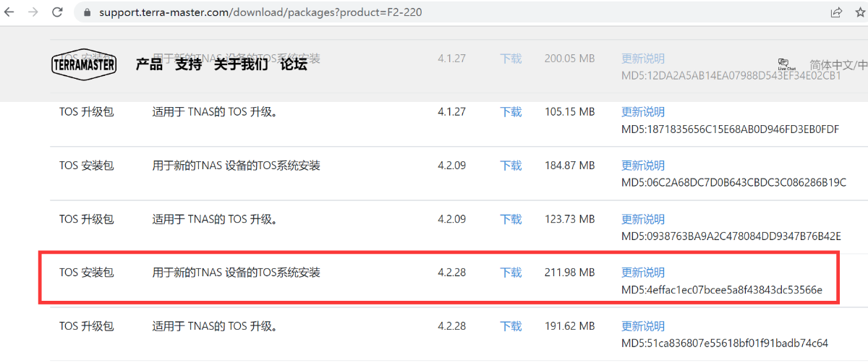Click description 适用于 TNAS的 TOS 升级 in 191.62 MB row

pos(216,326)
